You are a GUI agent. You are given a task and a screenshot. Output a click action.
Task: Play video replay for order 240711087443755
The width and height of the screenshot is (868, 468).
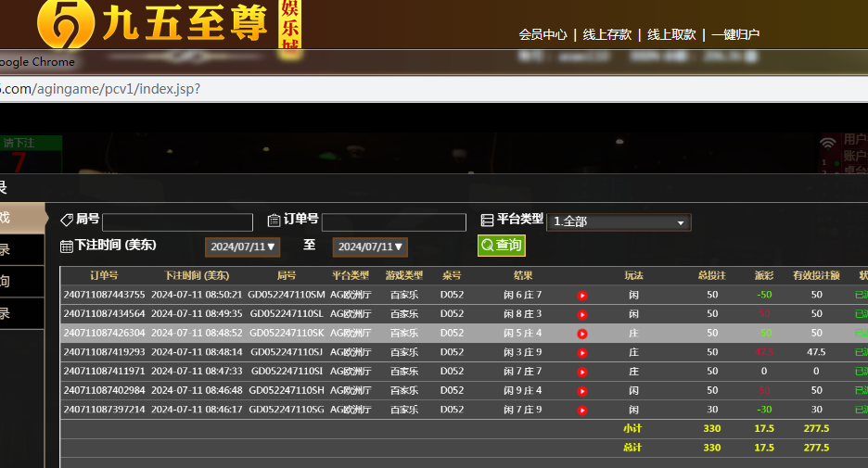pyautogui.click(x=582, y=296)
